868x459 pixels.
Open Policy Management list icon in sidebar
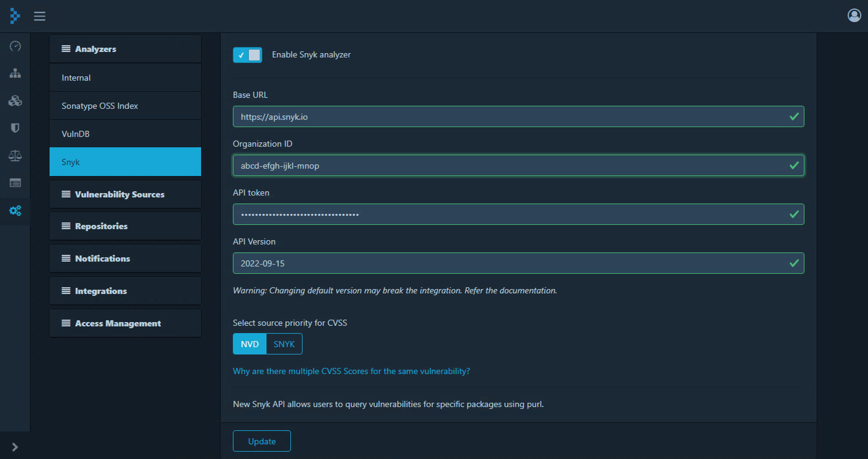[x=15, y=183]
